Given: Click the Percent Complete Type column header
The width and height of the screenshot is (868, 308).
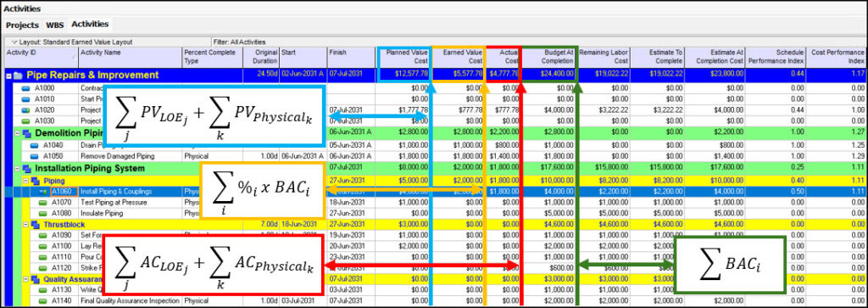Looking at the screenshot, I should (x=213, y=57).
